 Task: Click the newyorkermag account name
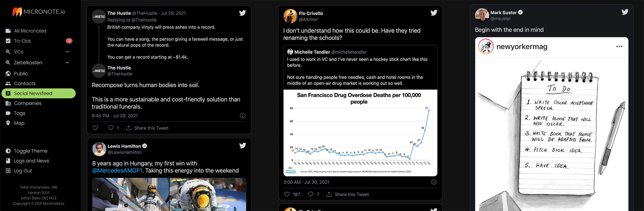click(x=522, y=46)
